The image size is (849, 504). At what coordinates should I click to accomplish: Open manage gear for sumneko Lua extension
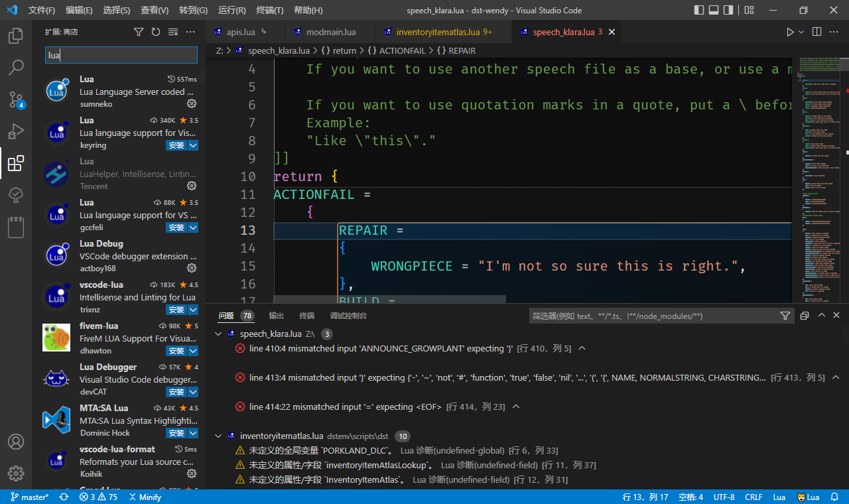(192, 104)
